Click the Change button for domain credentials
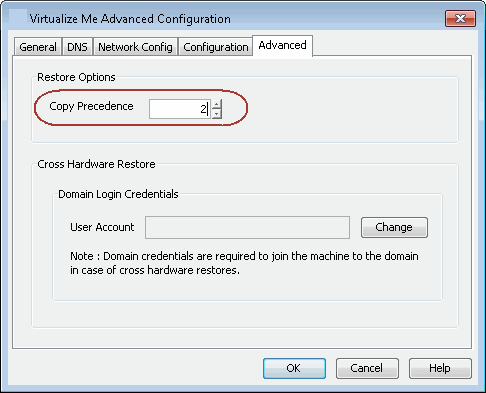The width and height of the screenshot is (486, 393). pyautogui.click(x=394, y=227)
